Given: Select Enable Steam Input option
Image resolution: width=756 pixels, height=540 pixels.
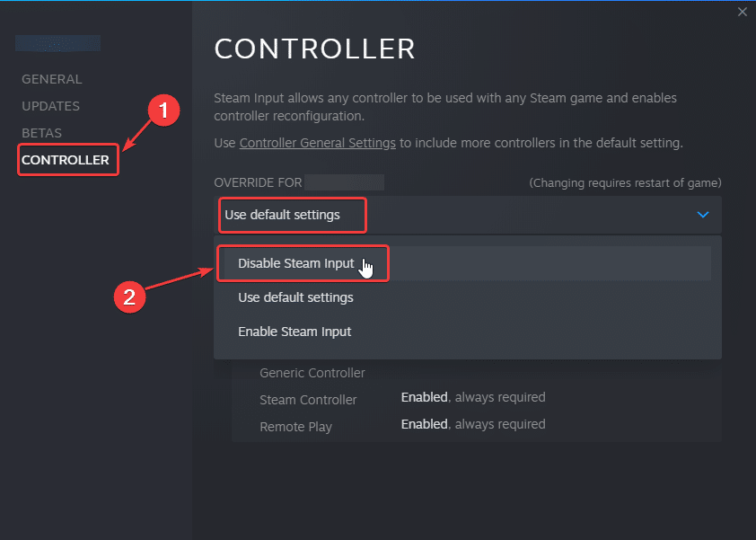Looking at the screenshot, I should [x=294, y=332].
